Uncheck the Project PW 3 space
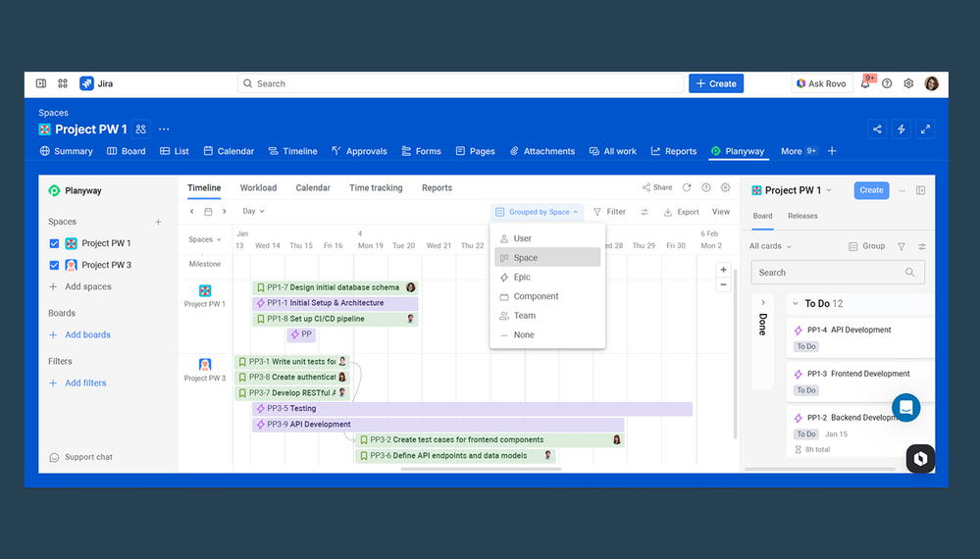This screenshot has width=980, height=559. tap(54, 265)
